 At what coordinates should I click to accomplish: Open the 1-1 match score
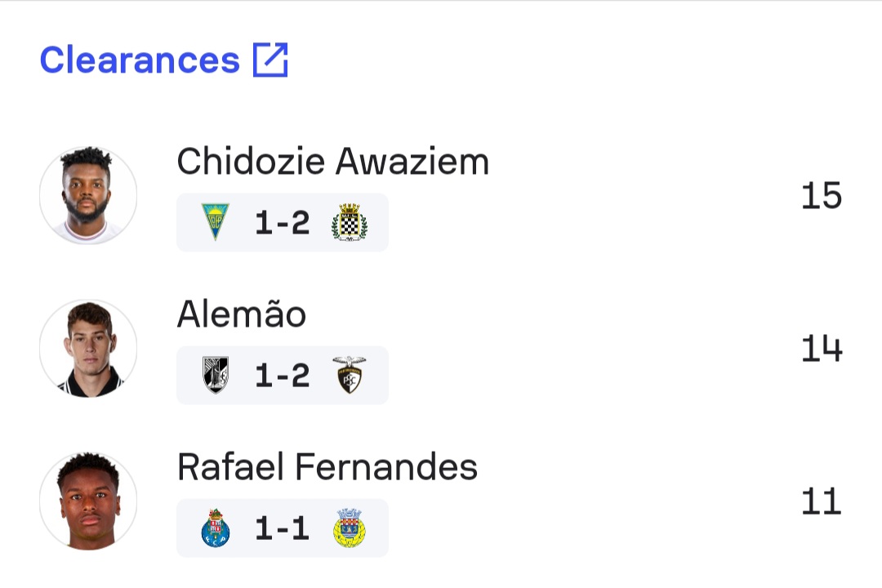point(282,528)
